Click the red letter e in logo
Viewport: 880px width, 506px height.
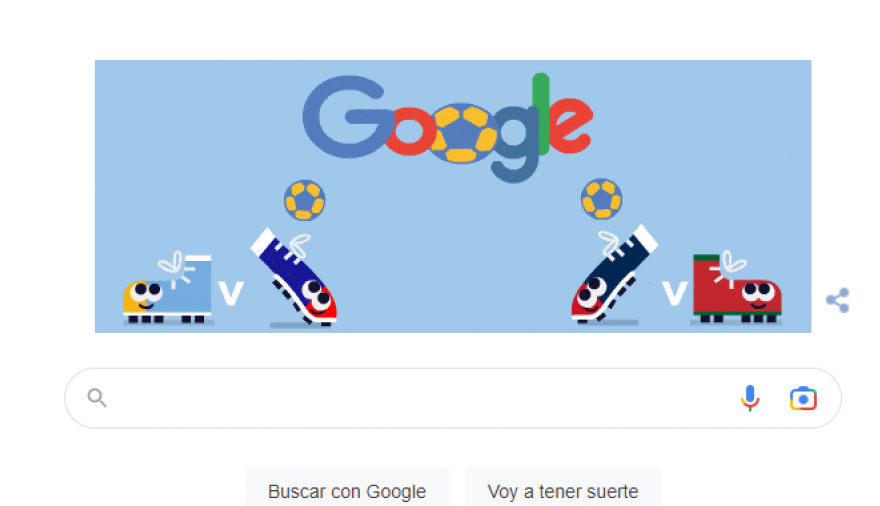(x=570, y=126)
